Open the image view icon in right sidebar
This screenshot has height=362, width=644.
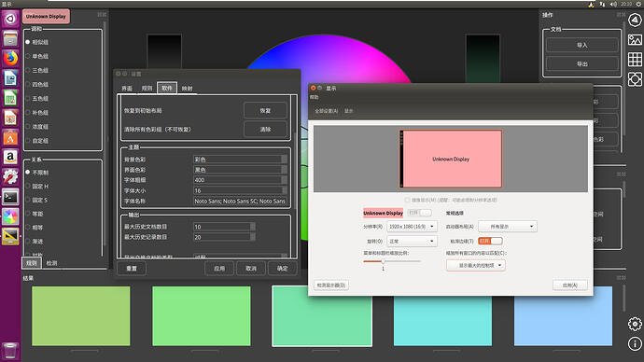tap(635, 40)
